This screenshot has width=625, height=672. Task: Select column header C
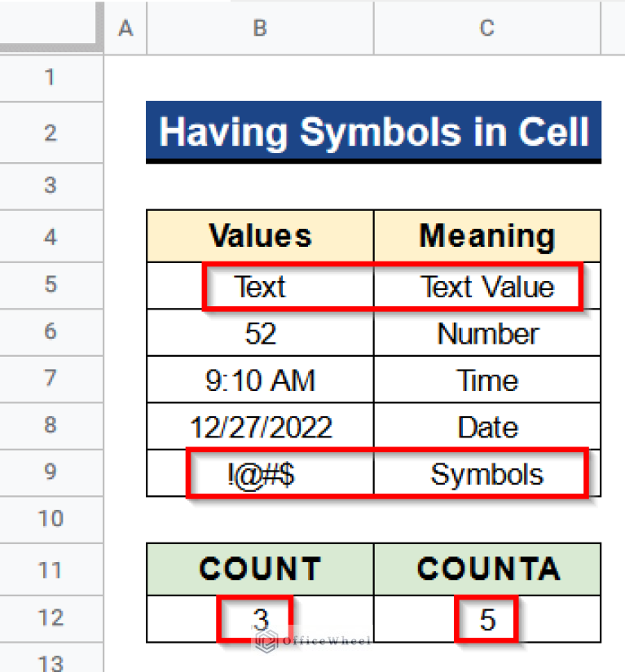pyautogui.click(x=486, y=28)
